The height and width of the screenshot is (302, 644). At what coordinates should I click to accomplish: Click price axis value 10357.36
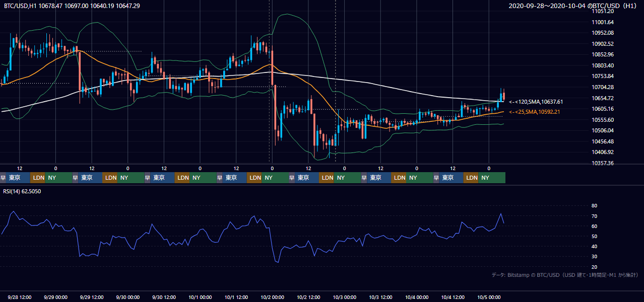point(603,163)
